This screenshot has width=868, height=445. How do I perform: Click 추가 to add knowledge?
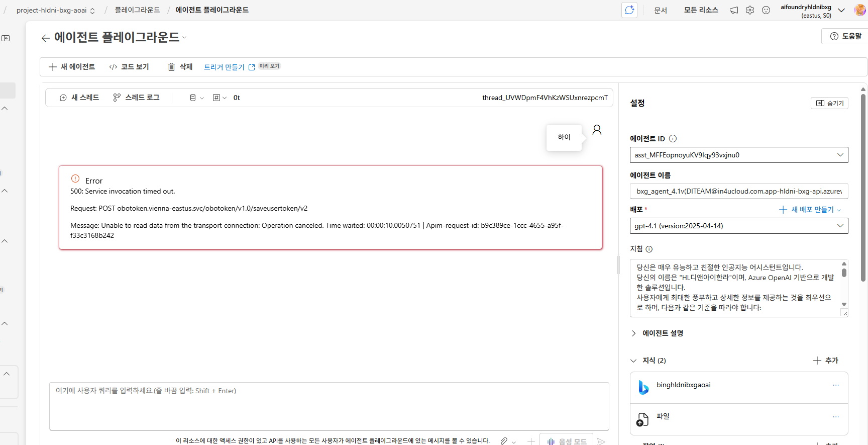826,361
